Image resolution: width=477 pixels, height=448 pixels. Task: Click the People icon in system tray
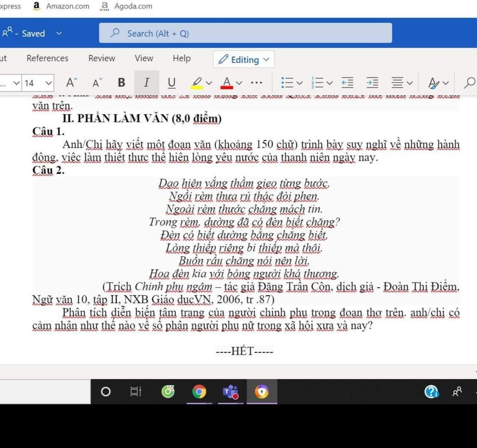point(457,392)
